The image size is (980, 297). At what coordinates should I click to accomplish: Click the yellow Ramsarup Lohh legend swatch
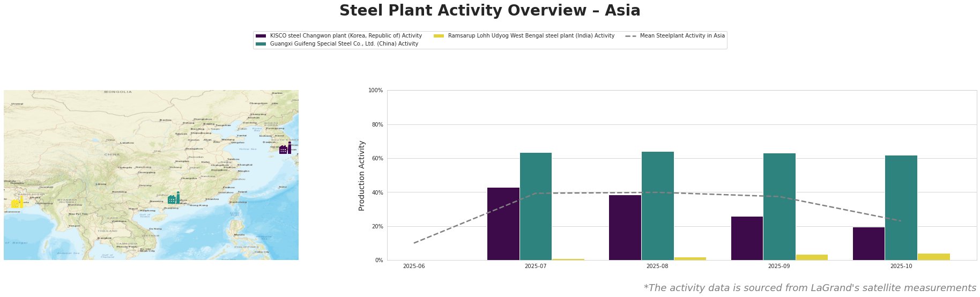point(439,36)
